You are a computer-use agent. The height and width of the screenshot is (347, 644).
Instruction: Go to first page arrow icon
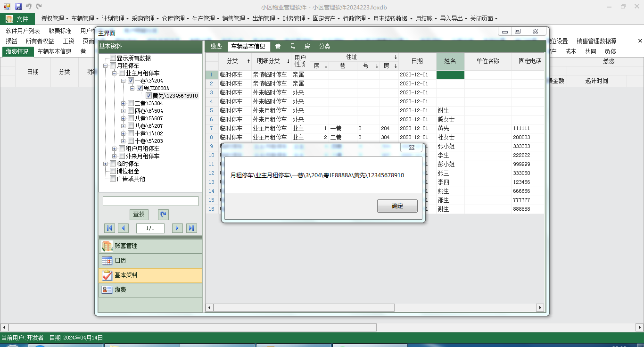pos(109,228)
